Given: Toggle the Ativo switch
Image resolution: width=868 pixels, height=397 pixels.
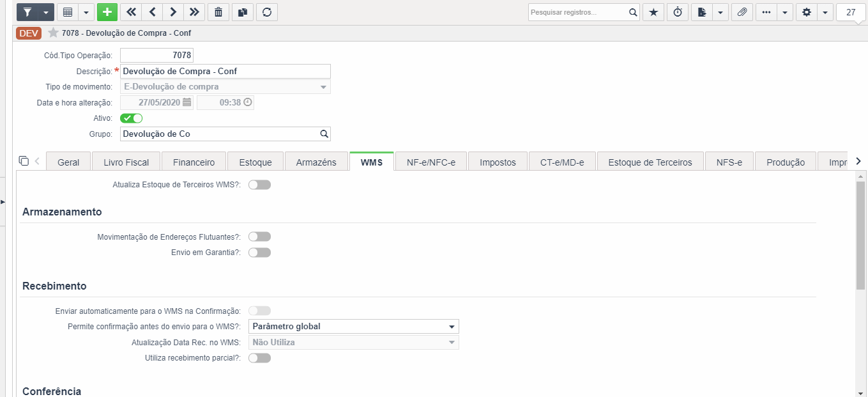Looking at the screenshot, I should (x=131, y=118).
